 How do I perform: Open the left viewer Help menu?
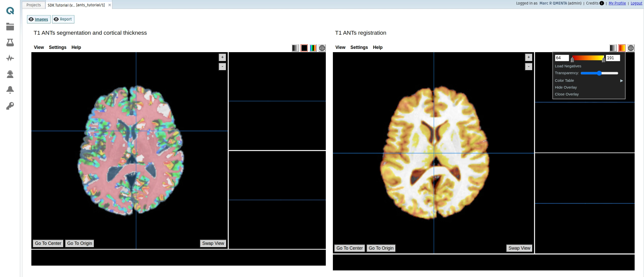[x=76, y=47]
